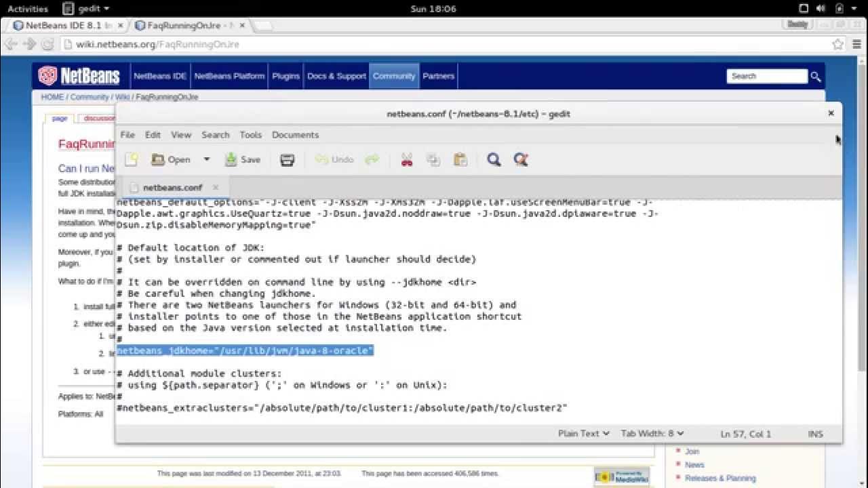The image size is (868, 488).
Task: Go back in the browser
Action: pos(12,44)
